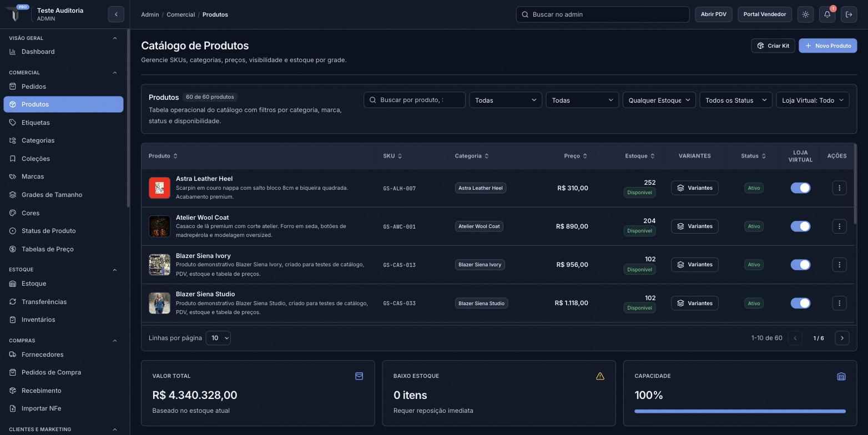Click the Capacidade card icon

(841, 376)
